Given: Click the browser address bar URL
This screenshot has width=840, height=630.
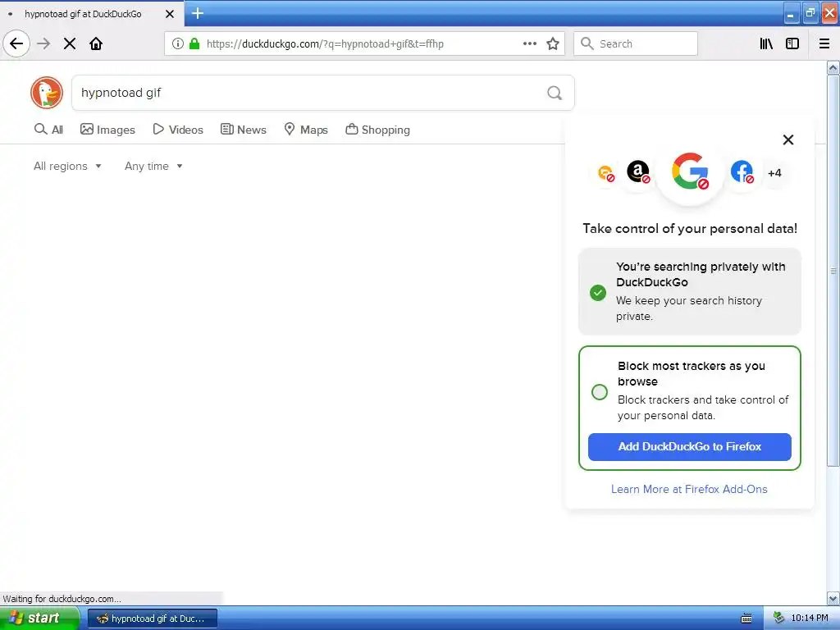Looking at the screenshot, I should tap(325, 44).
